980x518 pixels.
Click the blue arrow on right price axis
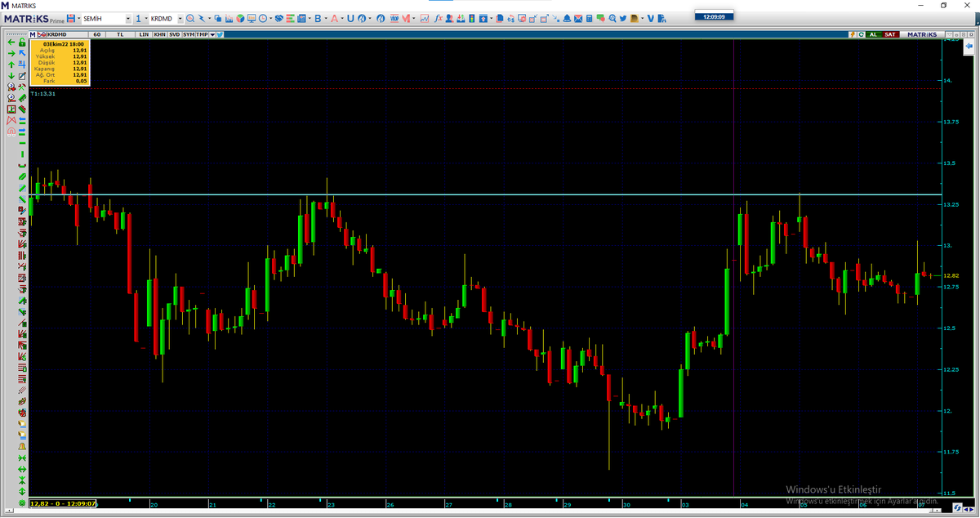click(x=969, y=47)
